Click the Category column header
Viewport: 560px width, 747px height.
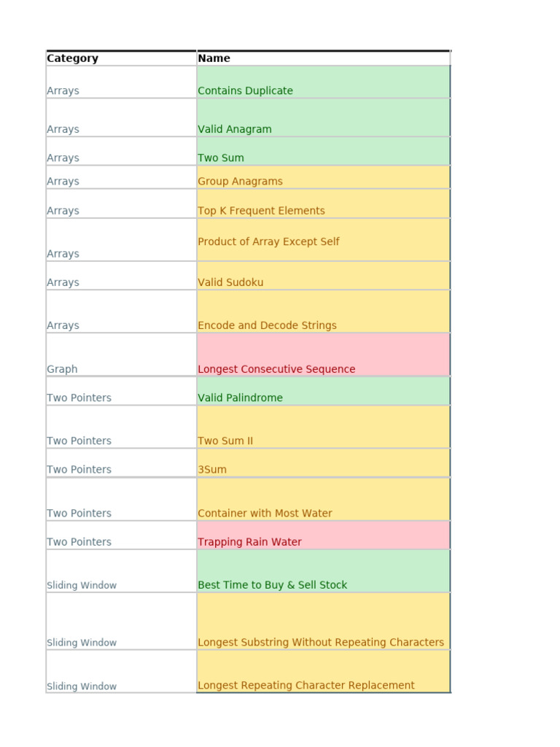pyautogui.click(x=73, y=58)
